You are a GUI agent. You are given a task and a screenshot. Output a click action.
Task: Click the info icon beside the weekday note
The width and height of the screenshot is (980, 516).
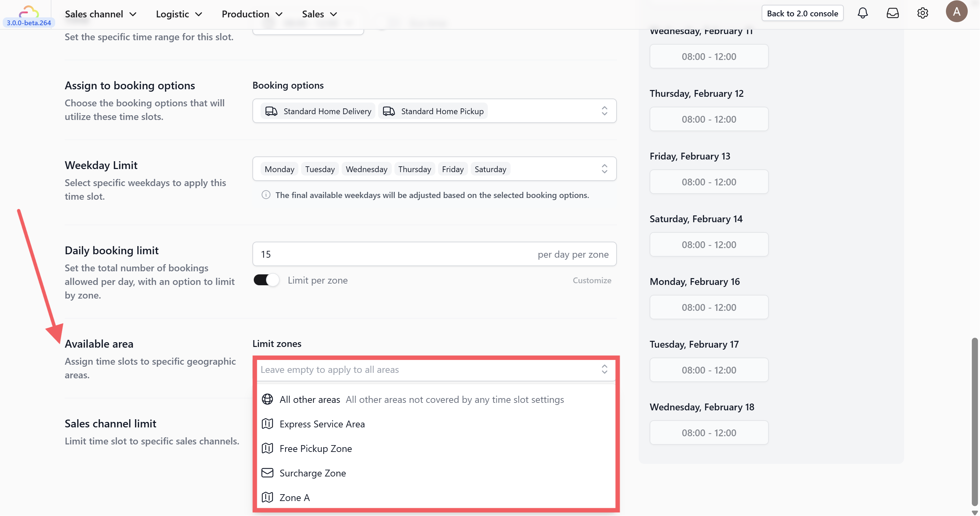pyautogui.click(x=266, y=195)
